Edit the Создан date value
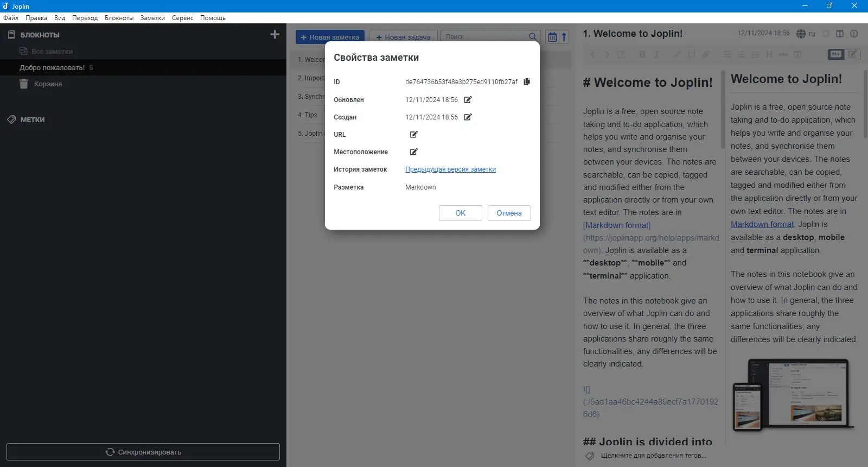The width and height of the screenshot is (868, 467). tap(468, 117)
